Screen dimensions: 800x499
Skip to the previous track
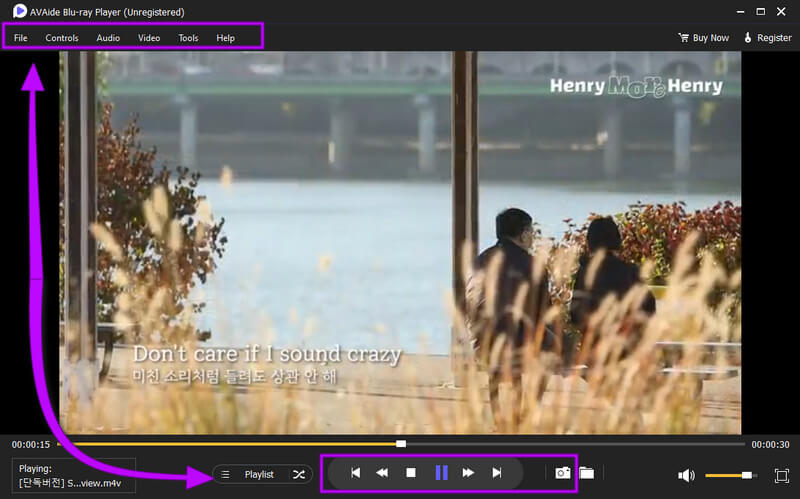[x=356, y=473]
